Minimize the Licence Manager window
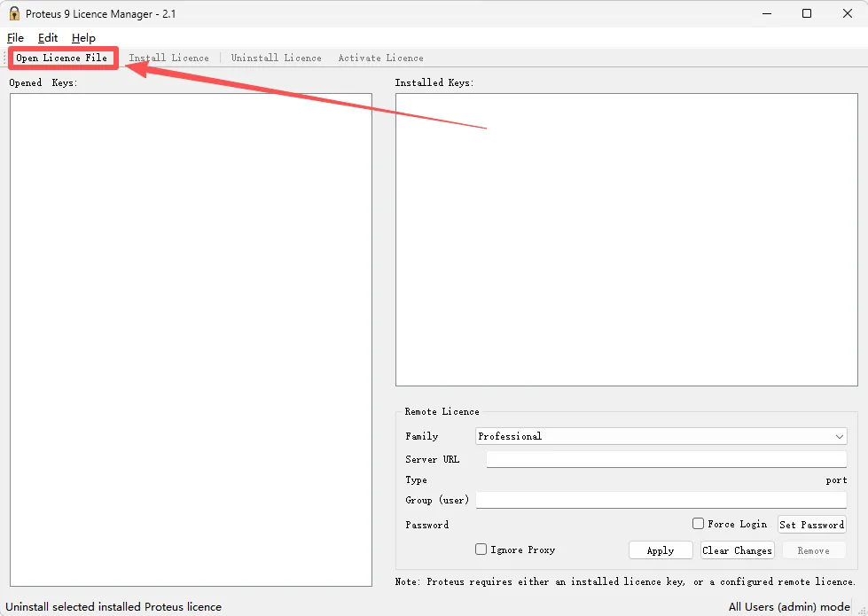This screenshot has width=868, height=616. point(767,13)
